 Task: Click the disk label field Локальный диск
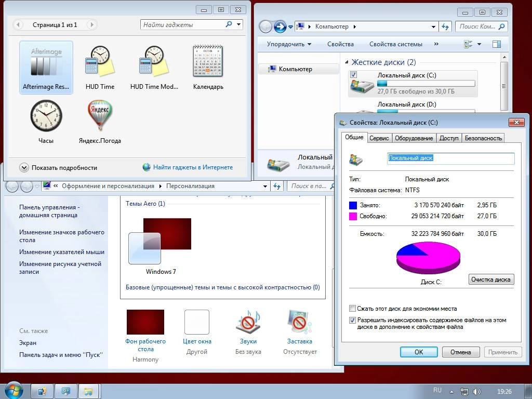point(450,158)
